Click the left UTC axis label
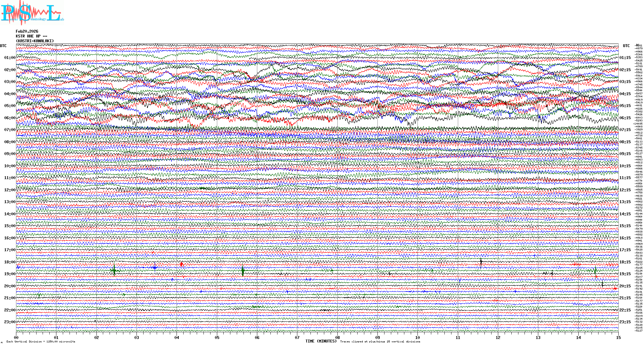The image size is (644, 346). [x=3, y=46]
